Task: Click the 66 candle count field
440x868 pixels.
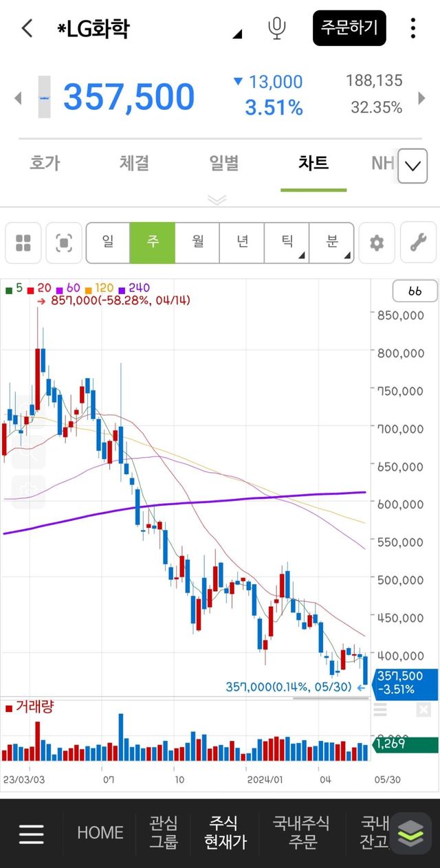Action: tap(415, 291)
